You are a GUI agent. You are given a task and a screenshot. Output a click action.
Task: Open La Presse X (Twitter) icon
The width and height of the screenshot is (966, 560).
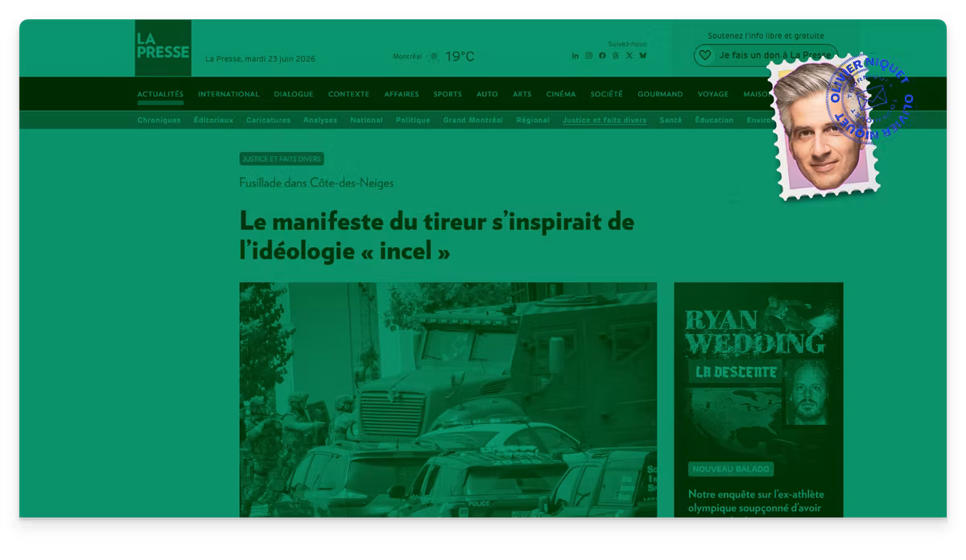[630, 56]
